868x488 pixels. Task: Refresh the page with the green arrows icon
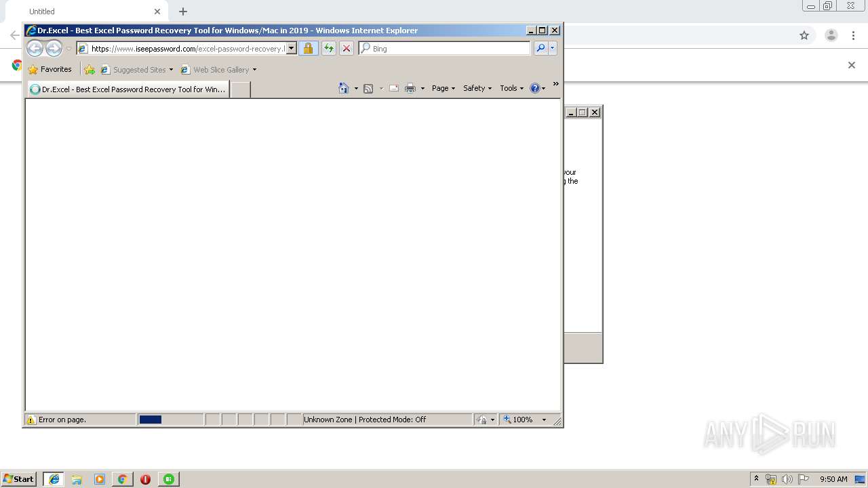[328, 48]
